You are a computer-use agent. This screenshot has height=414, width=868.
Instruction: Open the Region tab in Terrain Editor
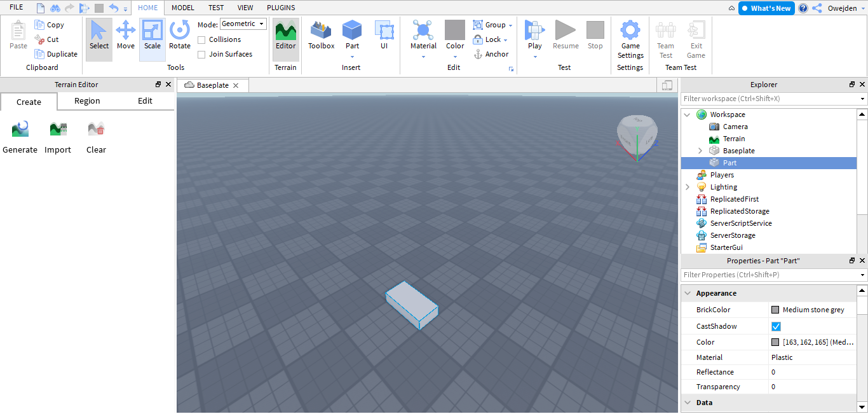(87, 101)
